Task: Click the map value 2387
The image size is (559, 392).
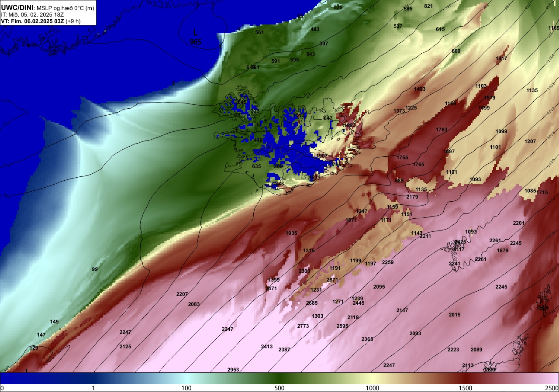Action: pyautogui.click(x=284, y=350)
